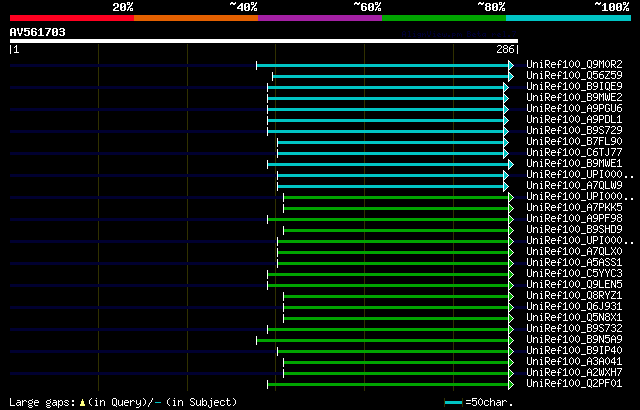Select the white AV561703 query sequence bar
The image size is (640, 410).
(x=264, y=41)
